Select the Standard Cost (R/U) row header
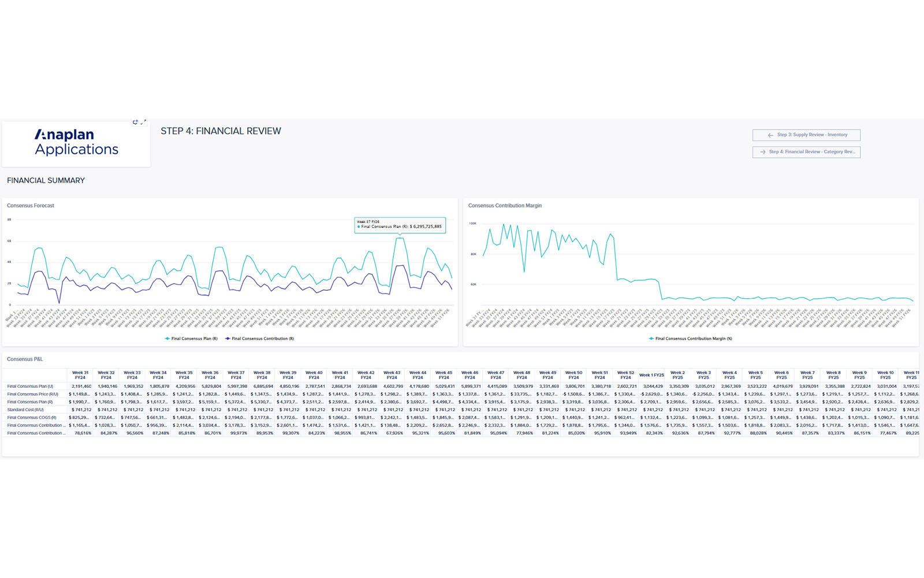Viewport: 924px width, 578px height. coord(25,410)
